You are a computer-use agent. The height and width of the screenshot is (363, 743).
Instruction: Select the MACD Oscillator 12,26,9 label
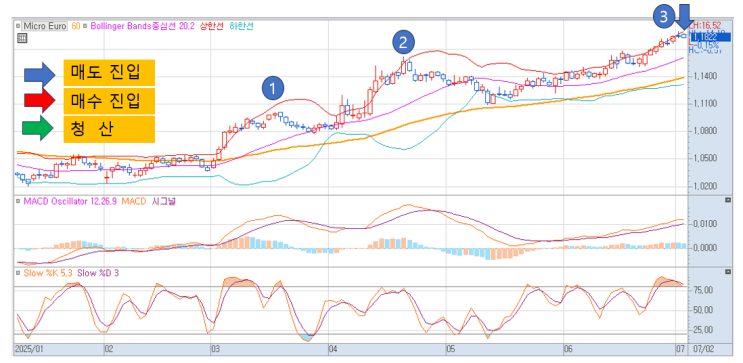point(70,201)
